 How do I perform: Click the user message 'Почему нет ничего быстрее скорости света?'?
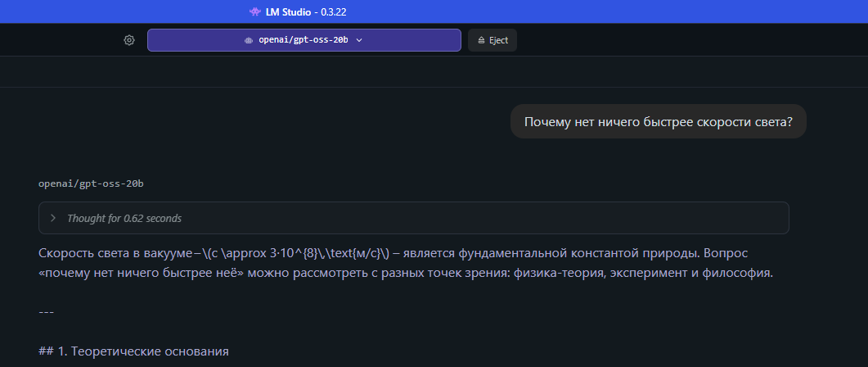click(x=659, y=121)
